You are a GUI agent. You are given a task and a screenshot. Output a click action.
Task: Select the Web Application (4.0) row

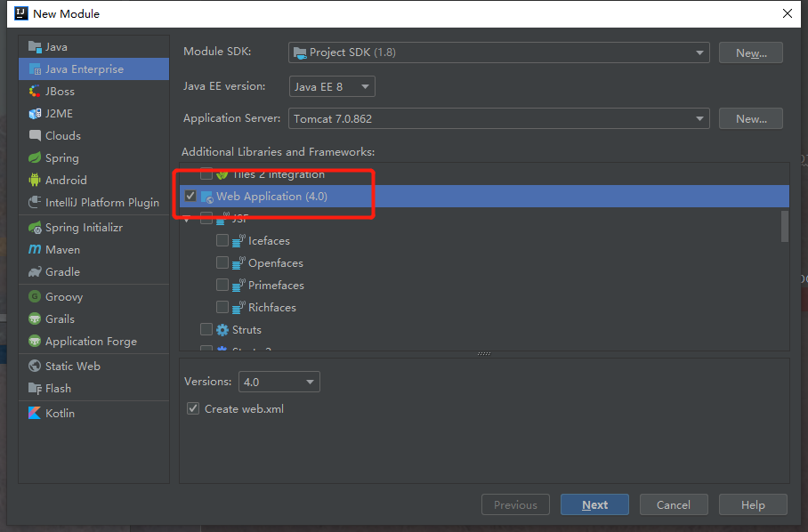[484, 197]
